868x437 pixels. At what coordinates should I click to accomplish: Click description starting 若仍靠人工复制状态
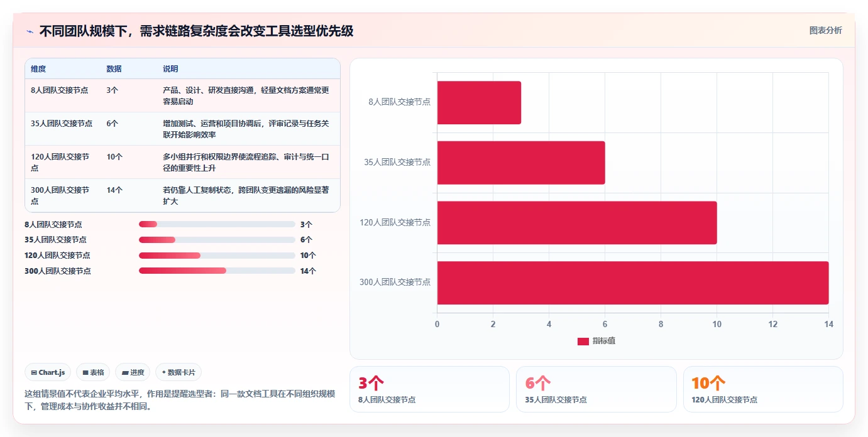click(x=246, y=196)
